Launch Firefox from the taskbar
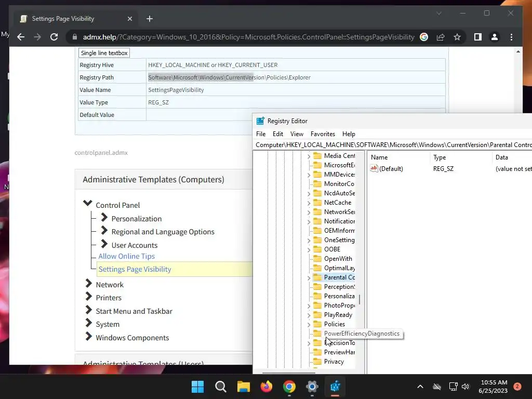Image resolution: width=532 pixels, height=399 pixels. tap(267, 387)
